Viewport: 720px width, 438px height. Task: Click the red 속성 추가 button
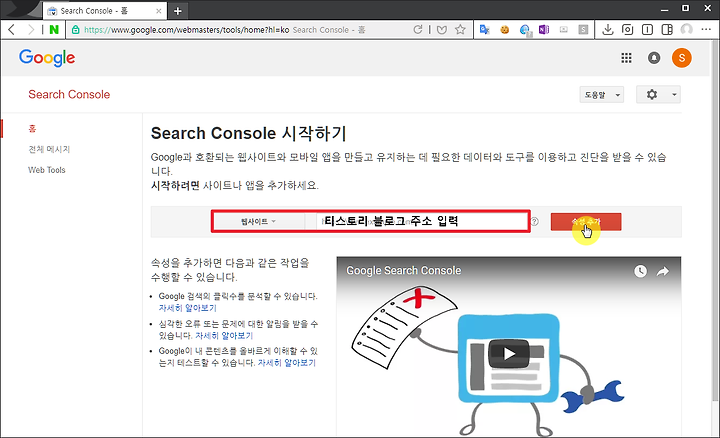click(586, 222)
